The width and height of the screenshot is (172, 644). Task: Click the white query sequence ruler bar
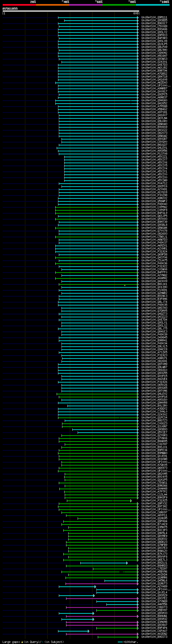[71, 11]
